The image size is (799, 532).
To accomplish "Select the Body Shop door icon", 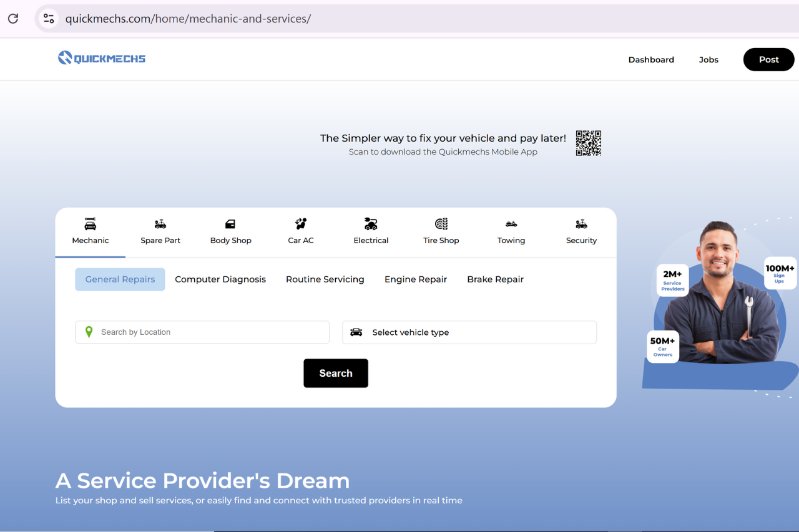I will (230, 224).
